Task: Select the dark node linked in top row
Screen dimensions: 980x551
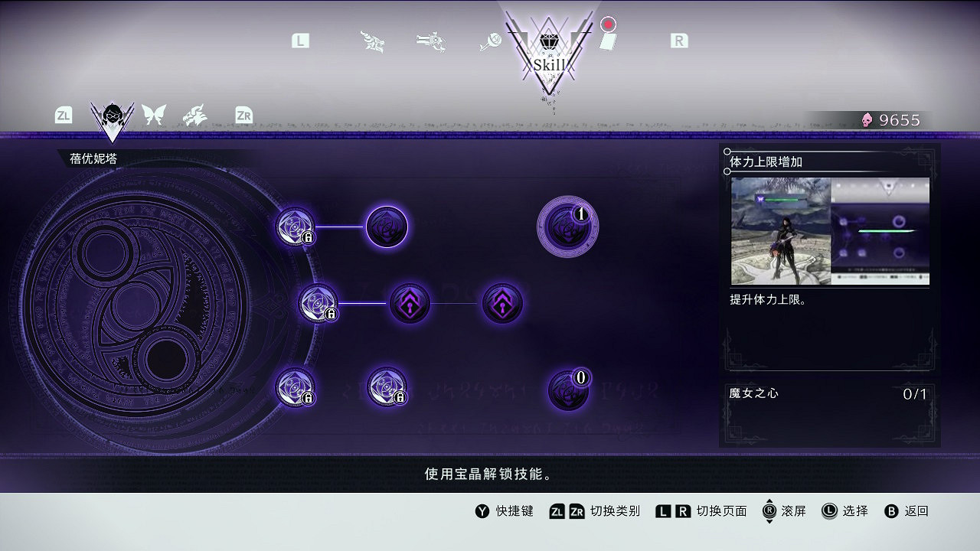Action: [x=387, y=227]
